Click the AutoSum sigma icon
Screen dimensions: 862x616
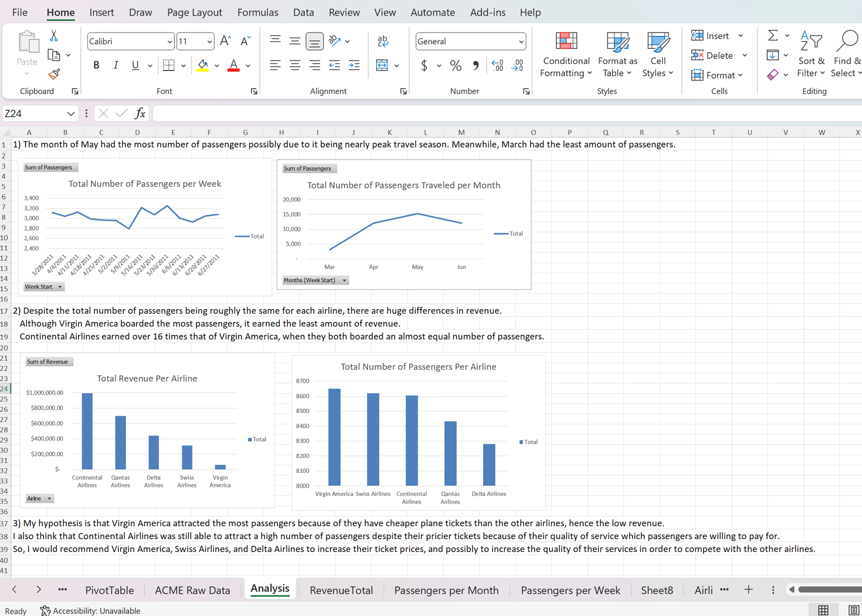(773, 35)
